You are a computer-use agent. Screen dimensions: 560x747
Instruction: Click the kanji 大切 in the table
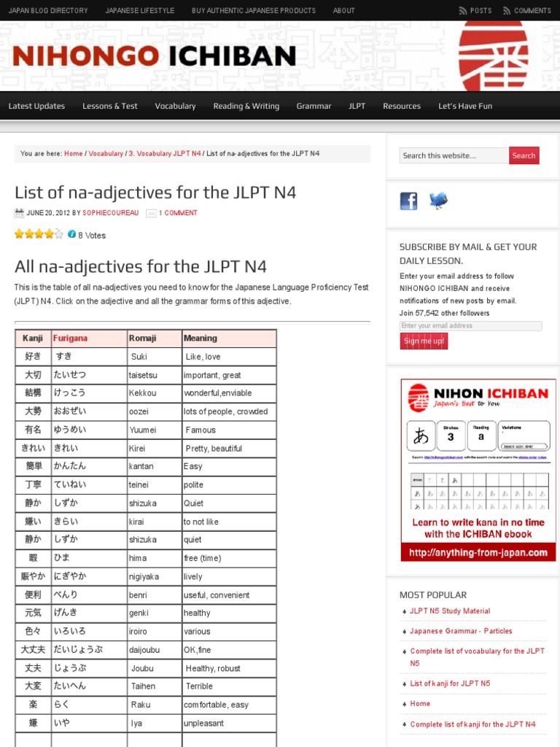coord(33,375)
